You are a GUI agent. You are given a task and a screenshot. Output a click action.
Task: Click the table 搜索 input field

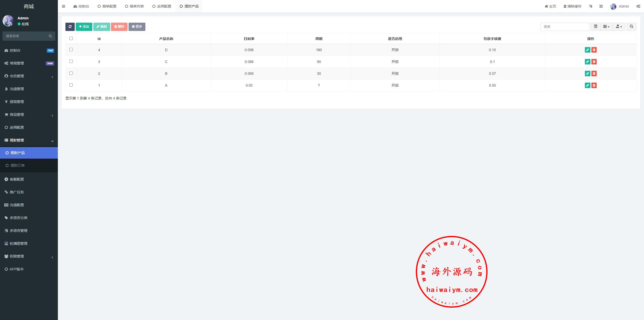[x=565, y=27]
